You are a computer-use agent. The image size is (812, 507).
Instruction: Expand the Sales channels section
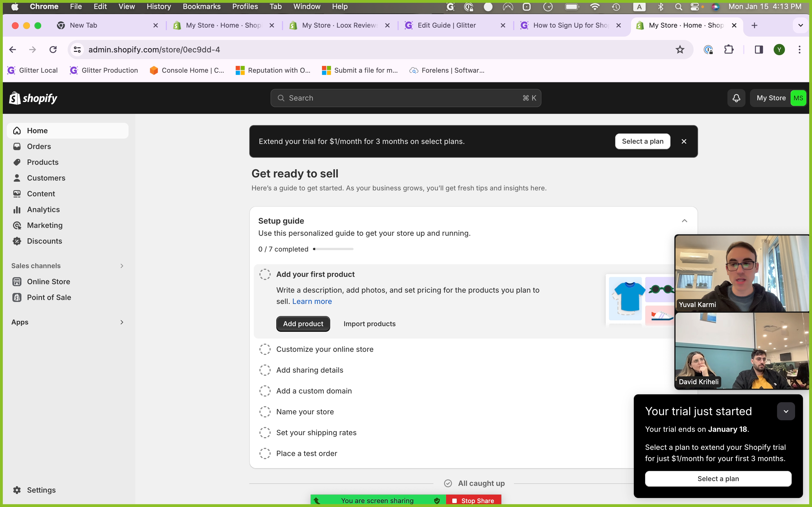pos(122,266)
